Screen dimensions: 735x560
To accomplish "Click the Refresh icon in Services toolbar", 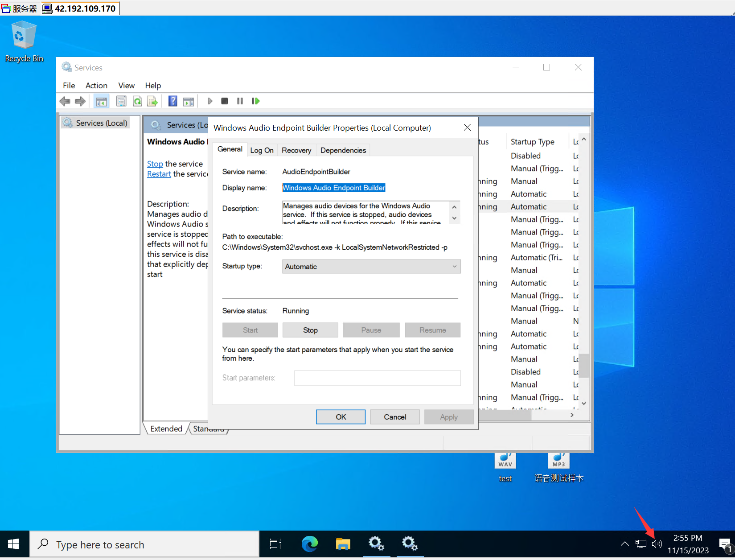I will (137, 101).
